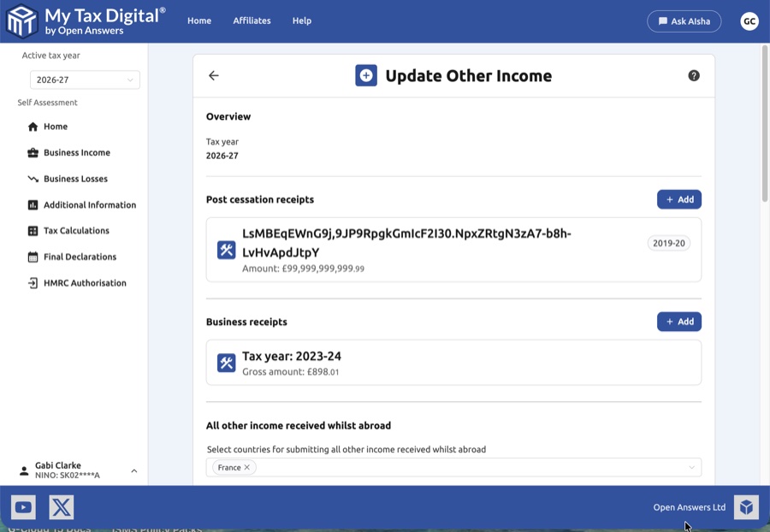Select the HMRC Authorisation sign-in icon
This screenshot has width=770, height=532.
coord(32,282)
